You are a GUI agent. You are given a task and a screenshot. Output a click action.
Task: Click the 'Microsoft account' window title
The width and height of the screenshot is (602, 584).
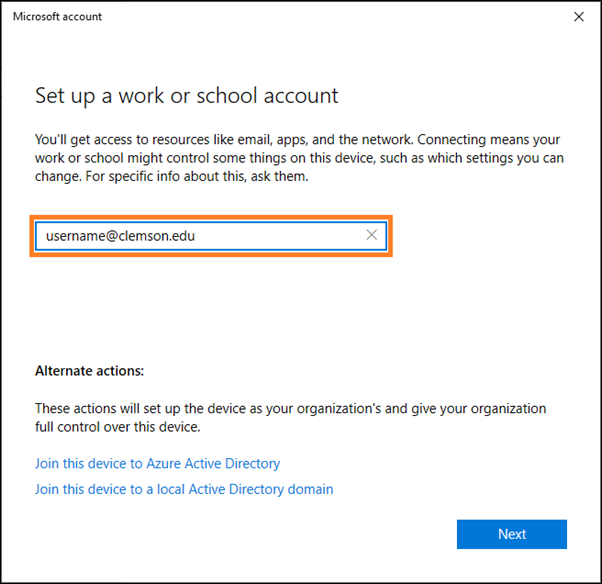(57, 17)
